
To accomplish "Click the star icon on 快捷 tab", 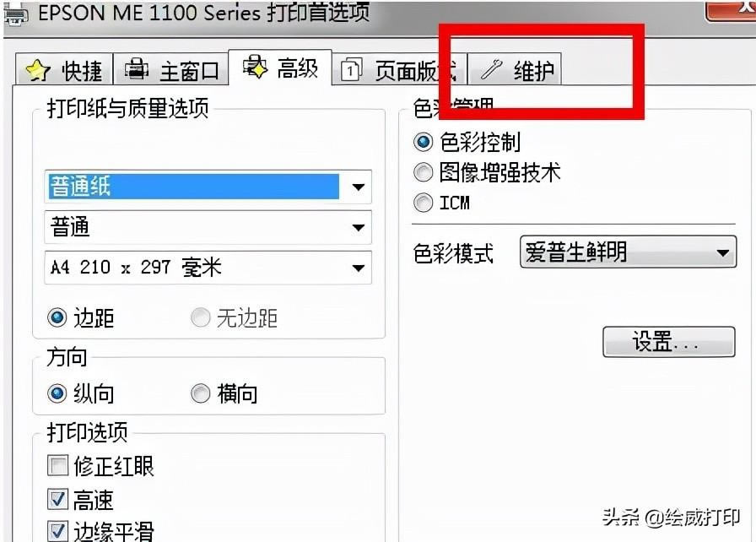I will pyautogui.click(x=38, y=71).
